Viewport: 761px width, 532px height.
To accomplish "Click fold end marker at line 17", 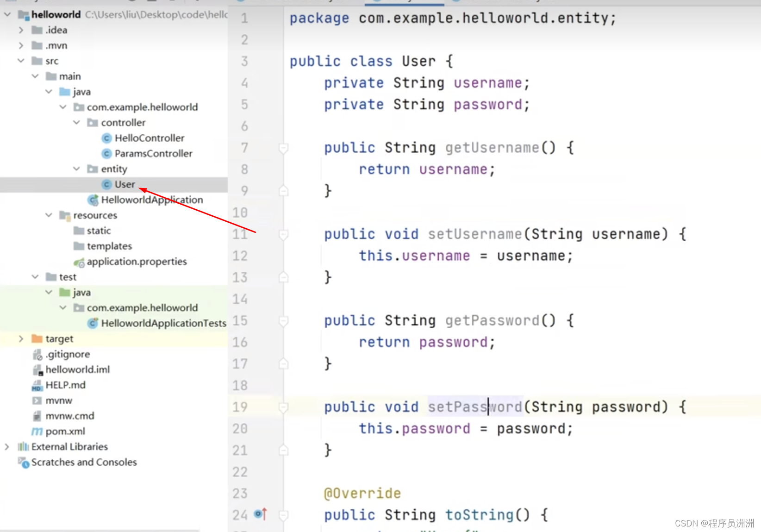I will point(283,363).
